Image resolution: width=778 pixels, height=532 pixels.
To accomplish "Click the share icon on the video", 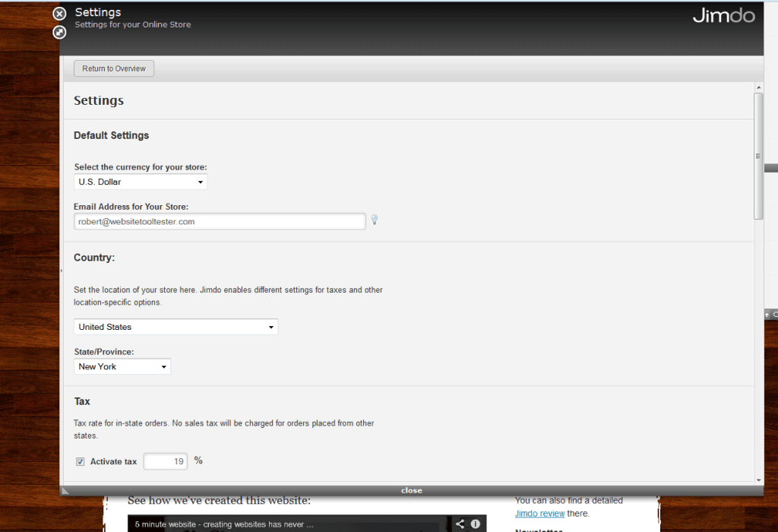I will click(460, 524).
